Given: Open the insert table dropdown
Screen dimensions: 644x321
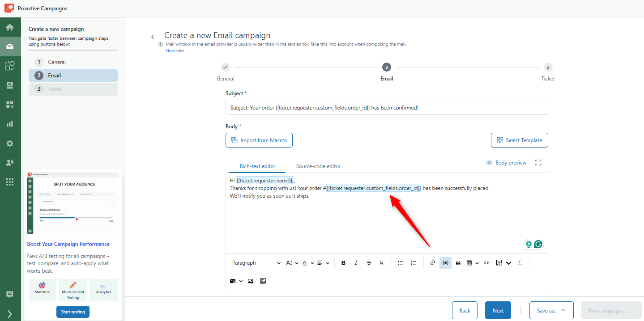Looking at the screenshot, I should click(x=472, y=263).
